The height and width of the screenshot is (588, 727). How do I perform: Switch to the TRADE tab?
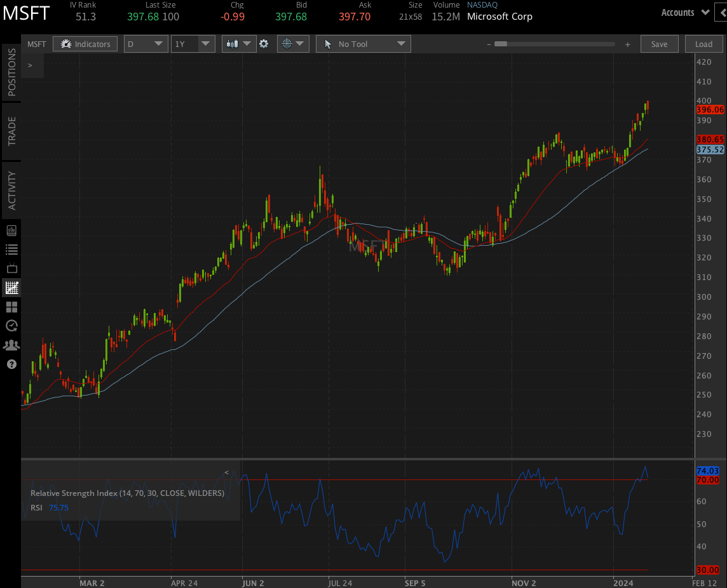10,131
